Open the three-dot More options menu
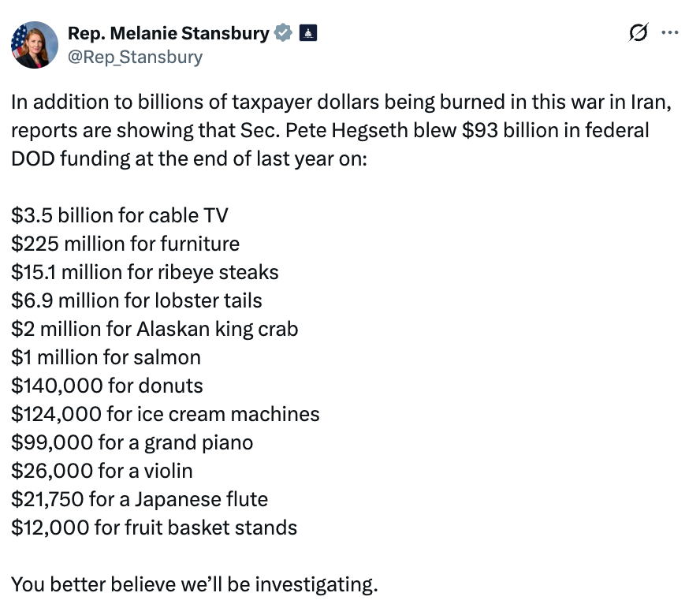This screenshot has height=604, width=700. [x=669, y=32]
